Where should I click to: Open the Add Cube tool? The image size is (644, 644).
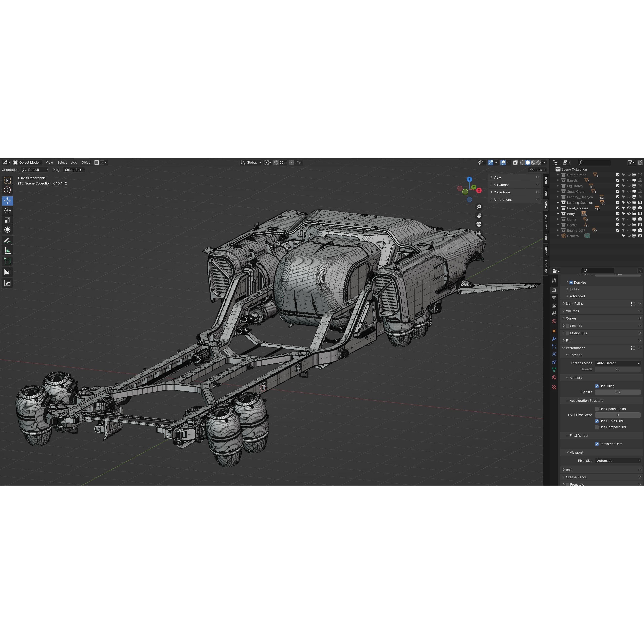7,261
